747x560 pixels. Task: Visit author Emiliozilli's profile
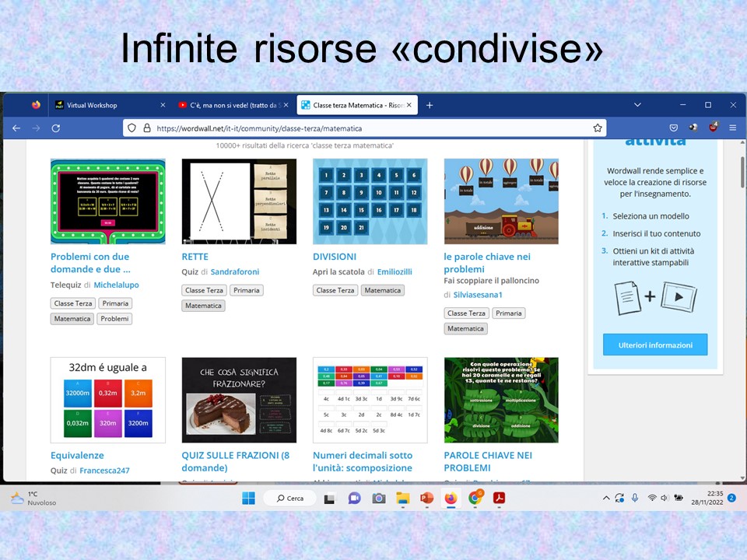tap(395, 271)
